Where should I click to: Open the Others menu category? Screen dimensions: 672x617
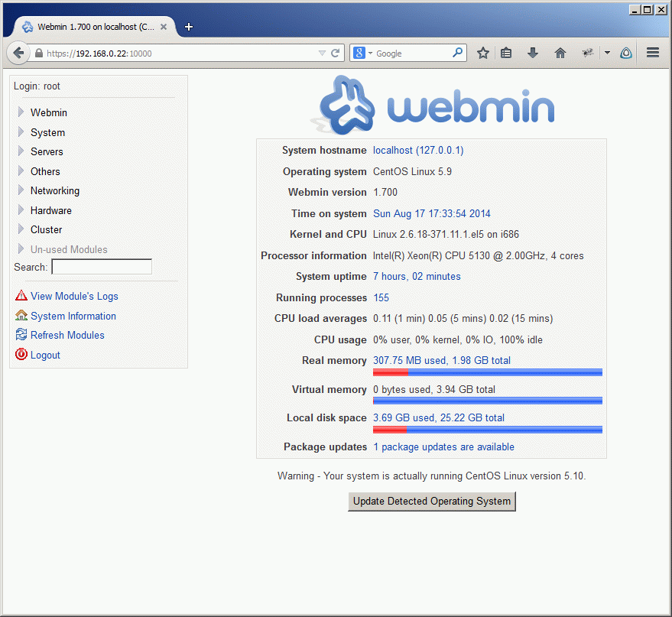pos(45,171)
